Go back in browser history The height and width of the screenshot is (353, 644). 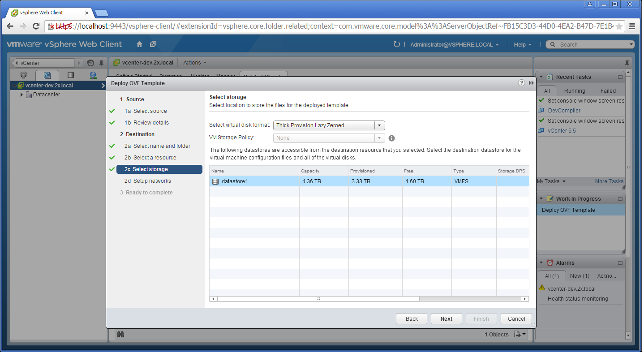(x=10, y=26)
